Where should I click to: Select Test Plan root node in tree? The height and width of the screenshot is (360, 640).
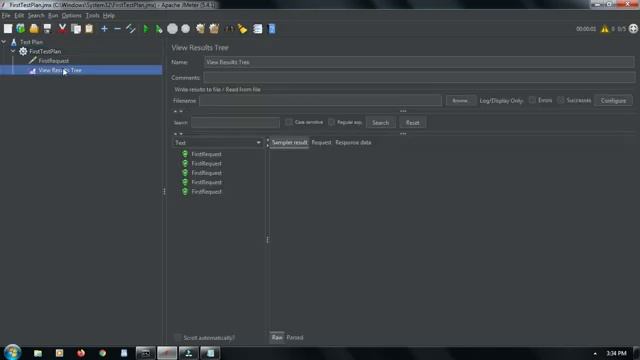tap(31, 42)
